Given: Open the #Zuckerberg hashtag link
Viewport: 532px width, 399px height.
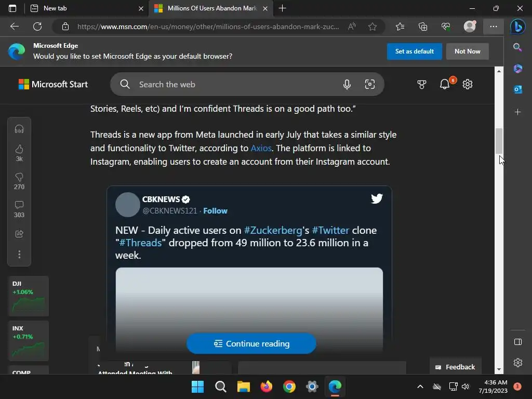Looking at the screenshot, I should 273,230.
